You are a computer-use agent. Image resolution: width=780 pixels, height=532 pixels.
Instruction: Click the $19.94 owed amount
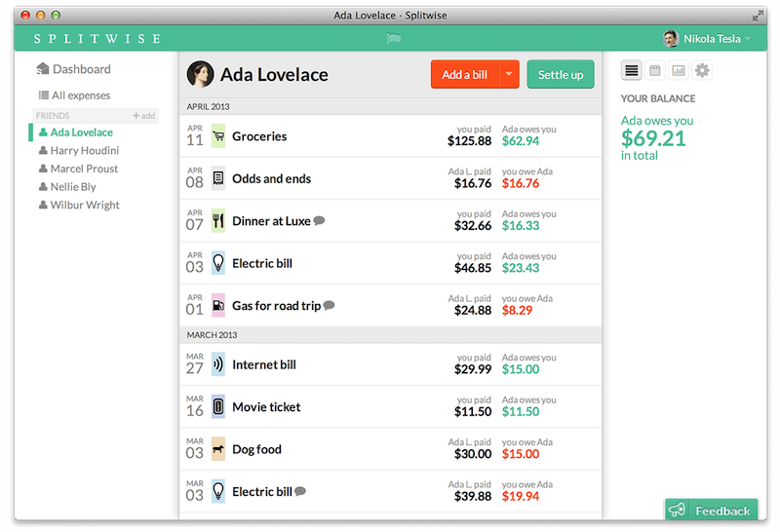tap(521, 496)
